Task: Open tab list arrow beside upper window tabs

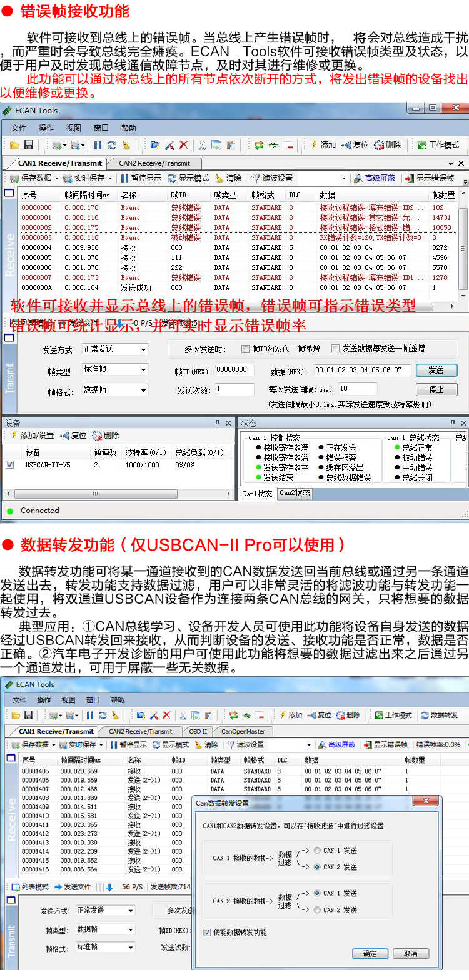Action: click(451, 163)
